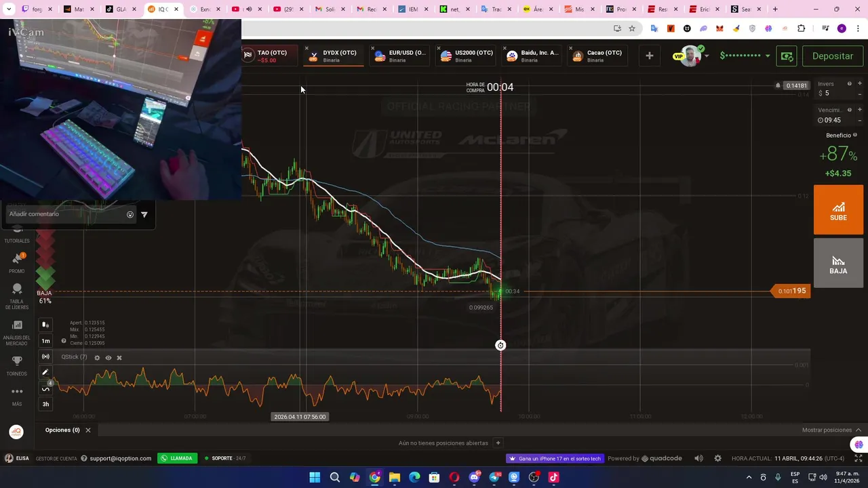Select the 3h chart range
The height and width of the screenshot is (488, 868).
coord(45,404)
